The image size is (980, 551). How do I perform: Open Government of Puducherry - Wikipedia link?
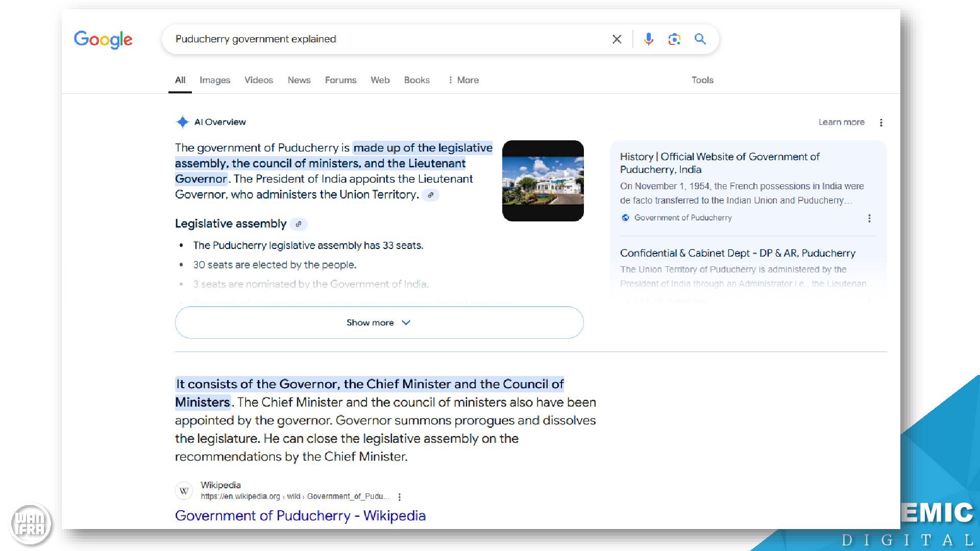(300, 515)
